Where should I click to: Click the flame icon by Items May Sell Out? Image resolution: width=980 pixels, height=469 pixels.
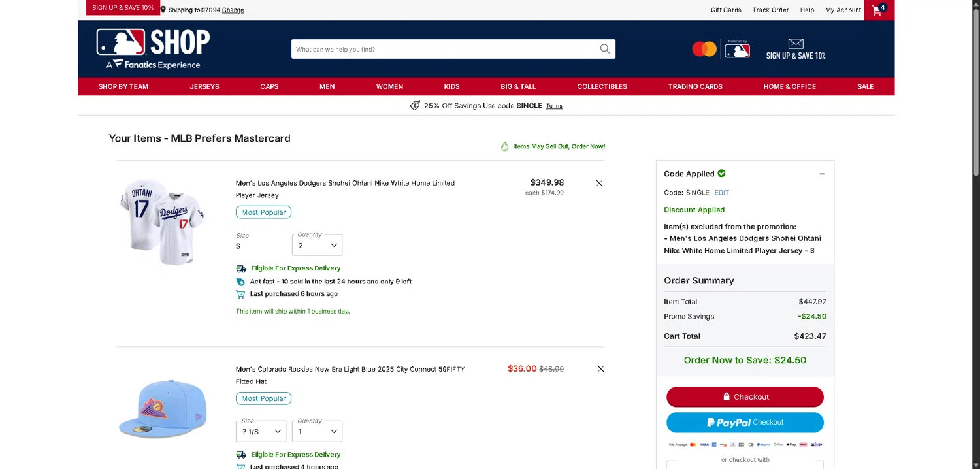pos(504,146)
